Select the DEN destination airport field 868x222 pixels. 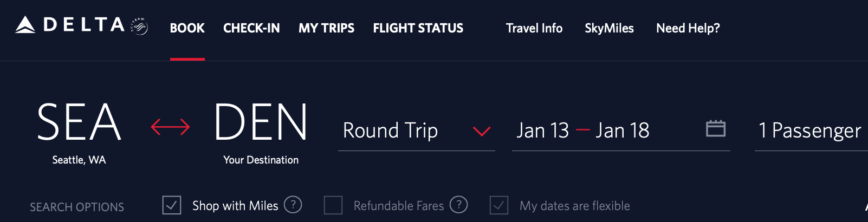pos(261,123)
